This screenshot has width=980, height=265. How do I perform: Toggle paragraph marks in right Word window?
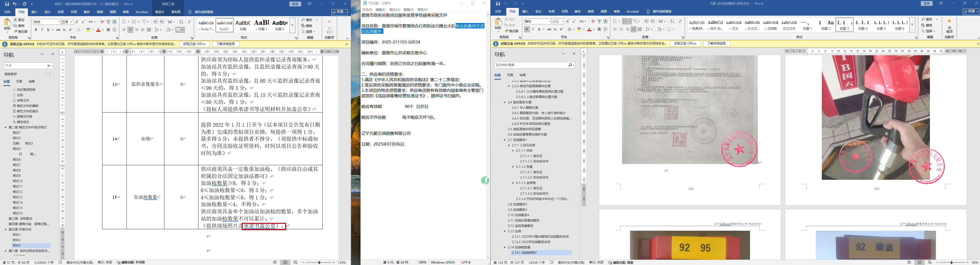pos(680,22)
